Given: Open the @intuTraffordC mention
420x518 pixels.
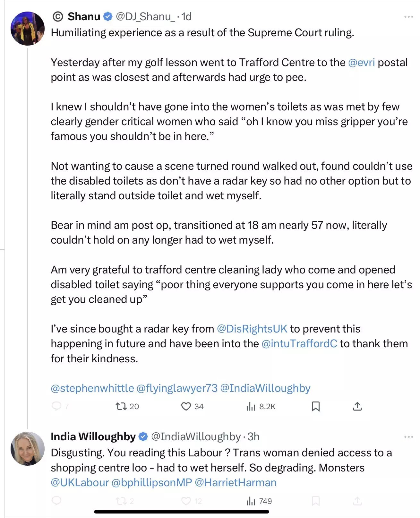Looking at the screenshot, I should coord(299,343).
